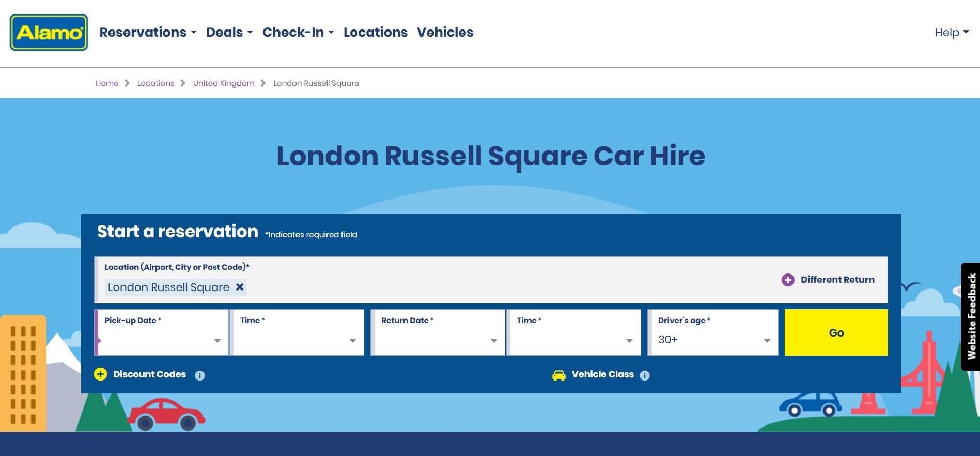Show Discount Codes info tooltip icon
The image size is (980, 456).
click(x=200, y=375)
